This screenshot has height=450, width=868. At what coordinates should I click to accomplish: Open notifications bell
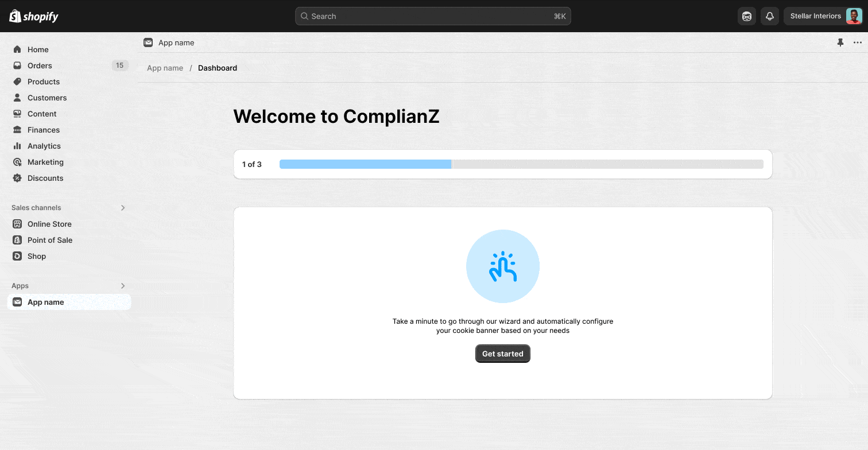pyautogui.click(x=770, y=16)
